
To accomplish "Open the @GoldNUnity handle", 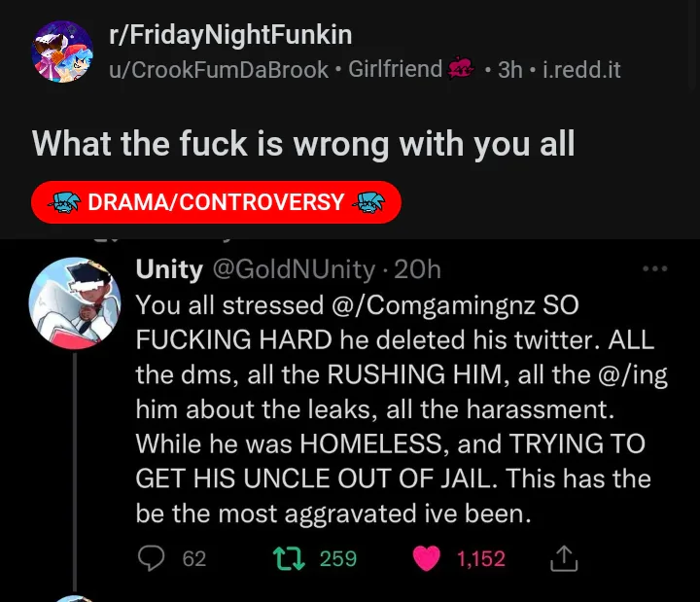I will [293, 269].
